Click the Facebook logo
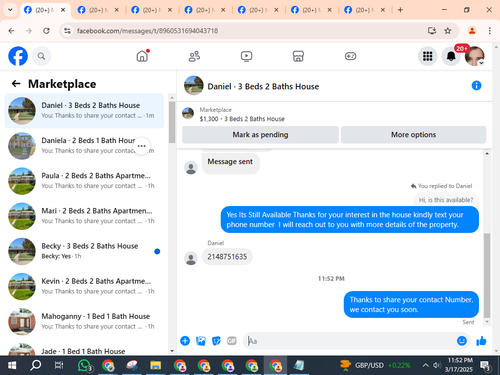 click(18, 56)
